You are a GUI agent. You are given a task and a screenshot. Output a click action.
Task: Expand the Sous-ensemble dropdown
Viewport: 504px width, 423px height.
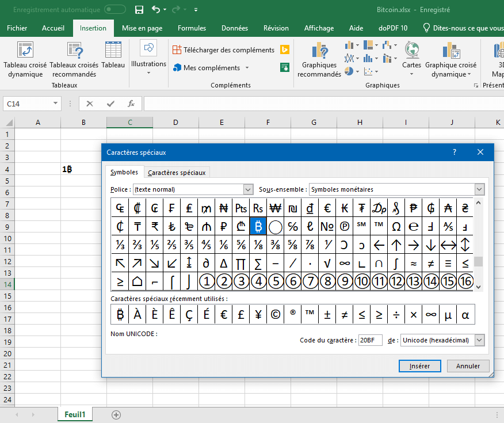479,189
